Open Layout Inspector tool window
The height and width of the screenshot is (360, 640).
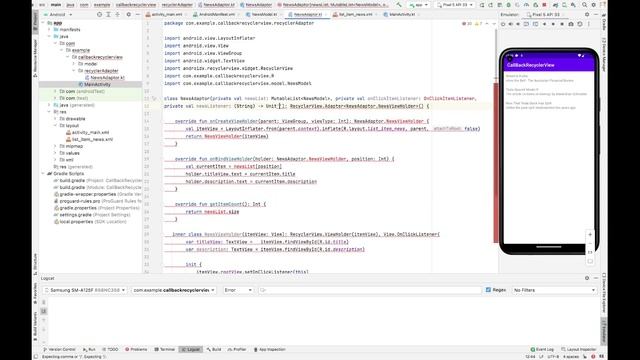578,349
